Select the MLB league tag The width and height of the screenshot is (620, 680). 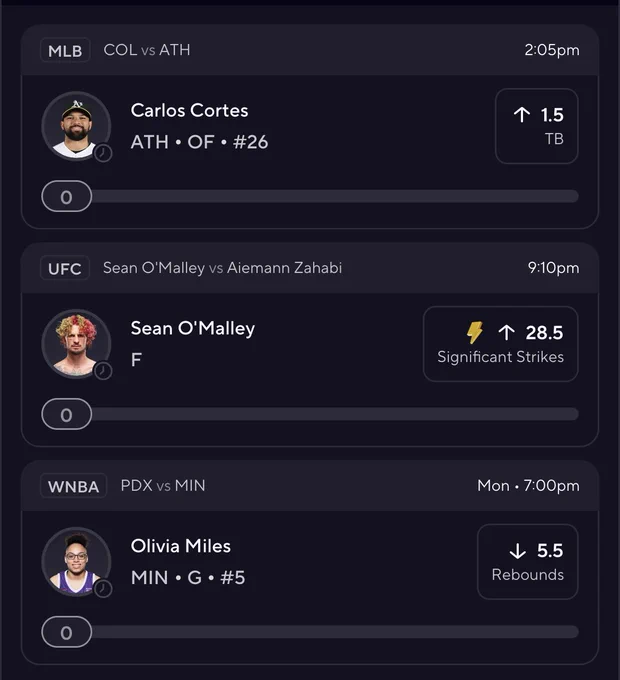tap(65, 50)
